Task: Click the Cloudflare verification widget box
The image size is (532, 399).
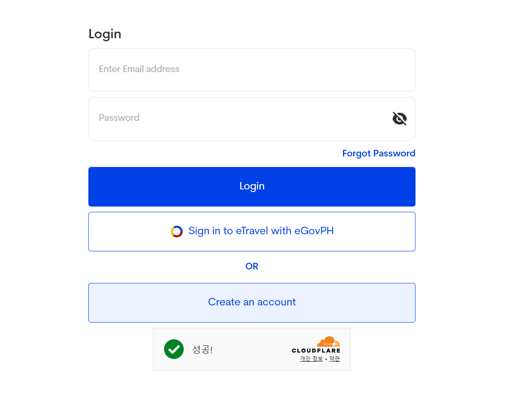Action: point(252,349)
